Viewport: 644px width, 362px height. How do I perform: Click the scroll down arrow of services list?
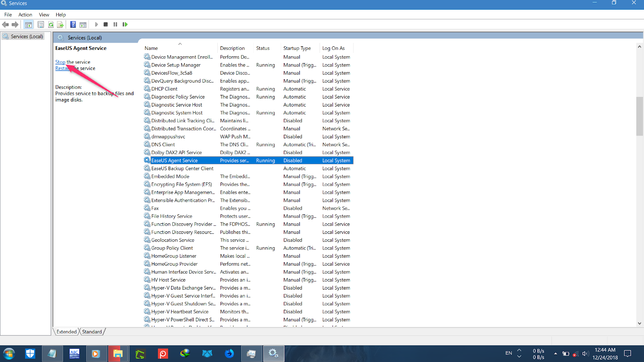(x=640, y=323)
